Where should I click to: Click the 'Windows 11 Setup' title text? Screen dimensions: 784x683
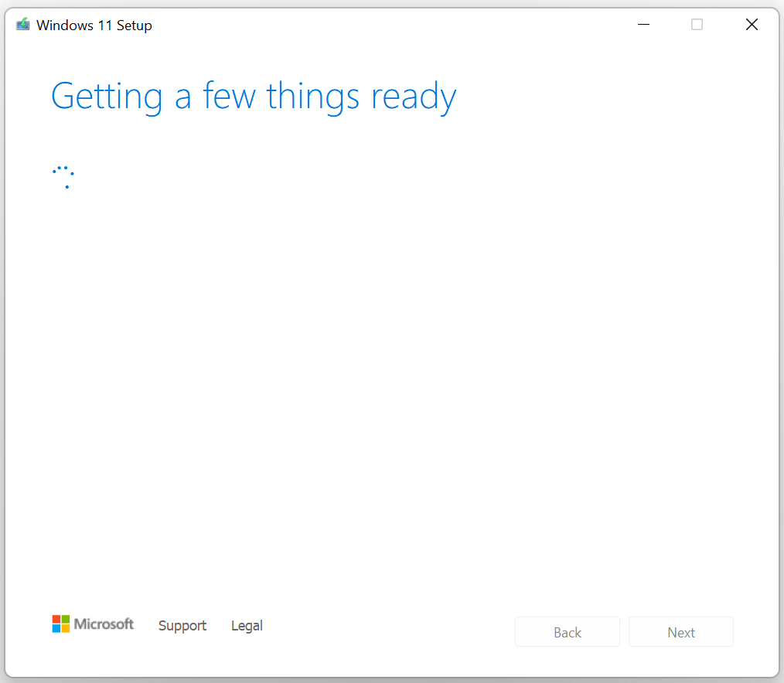(94, 25)
